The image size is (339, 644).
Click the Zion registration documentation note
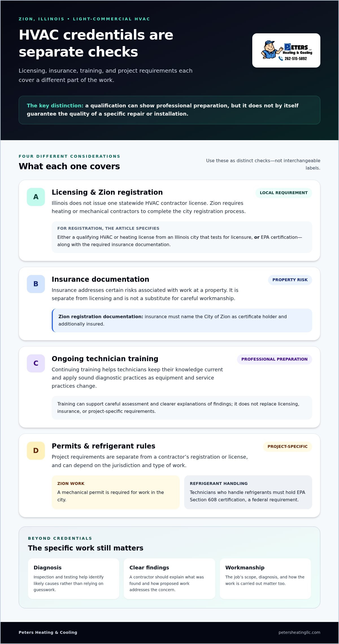tap(182, 320)
